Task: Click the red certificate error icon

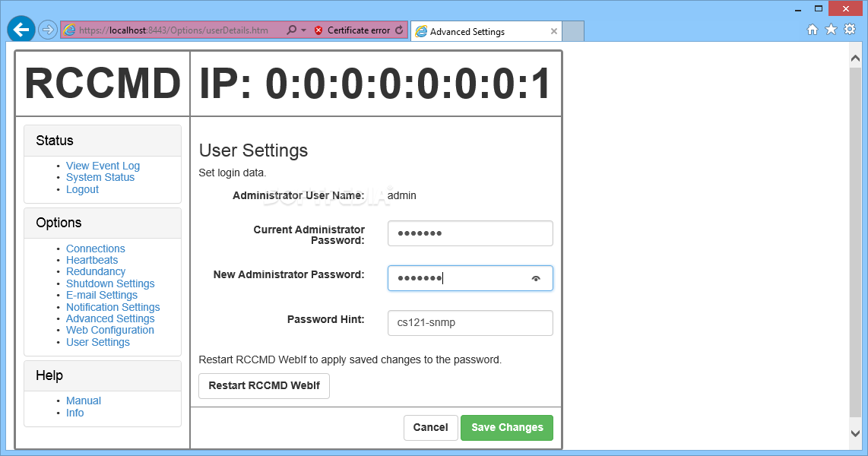Action: click(318, 30)
